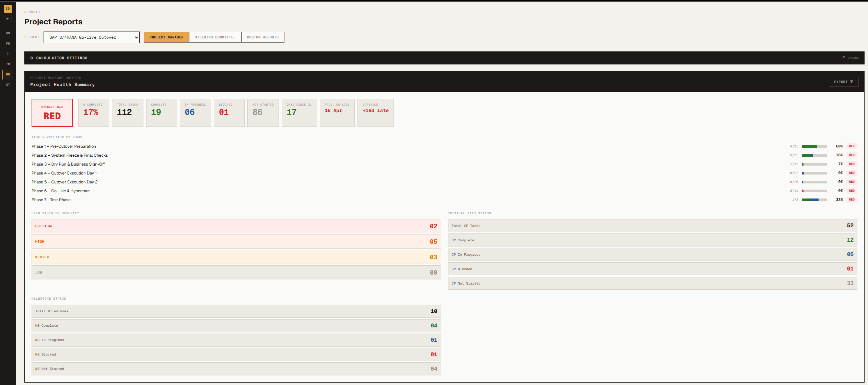Image resolution: width=868 pixels, height=385 pixels.
Task: Click the MS Complete row
Action: [x=236, y=326]
